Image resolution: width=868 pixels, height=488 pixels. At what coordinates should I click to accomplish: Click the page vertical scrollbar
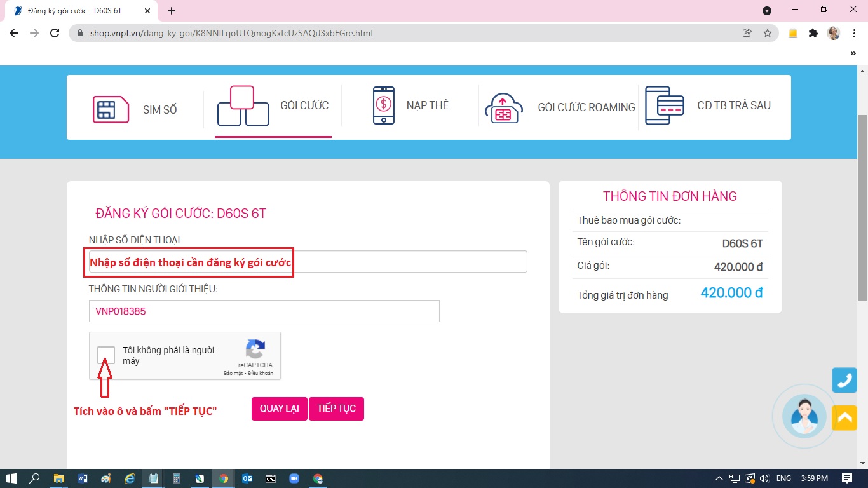(x=863, y=207)
